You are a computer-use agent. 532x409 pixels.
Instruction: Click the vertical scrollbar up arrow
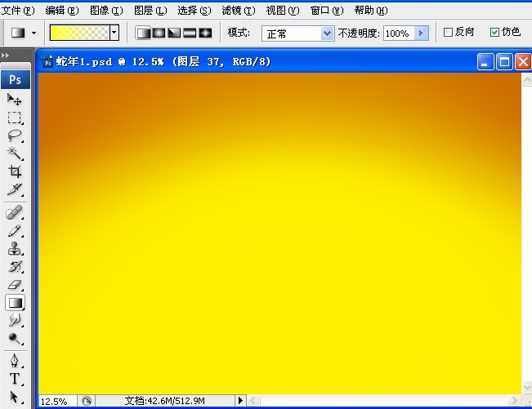pyautogui.click(x=527, y=80)
